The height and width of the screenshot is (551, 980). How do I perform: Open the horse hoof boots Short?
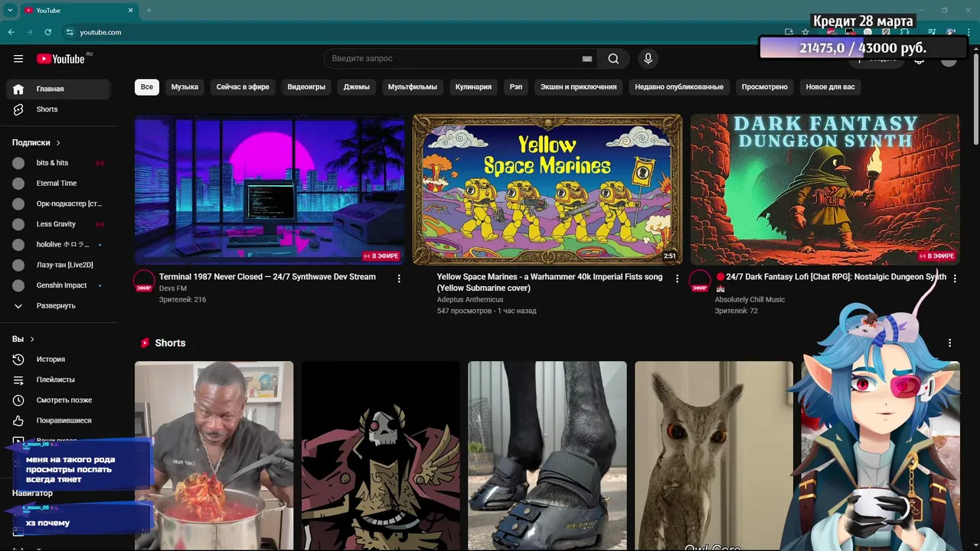click(547, 455)
